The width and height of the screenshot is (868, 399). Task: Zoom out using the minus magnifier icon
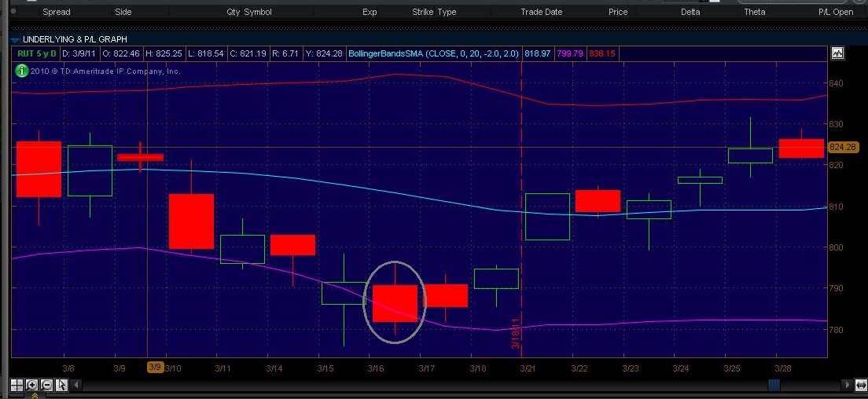click(46, 385)
